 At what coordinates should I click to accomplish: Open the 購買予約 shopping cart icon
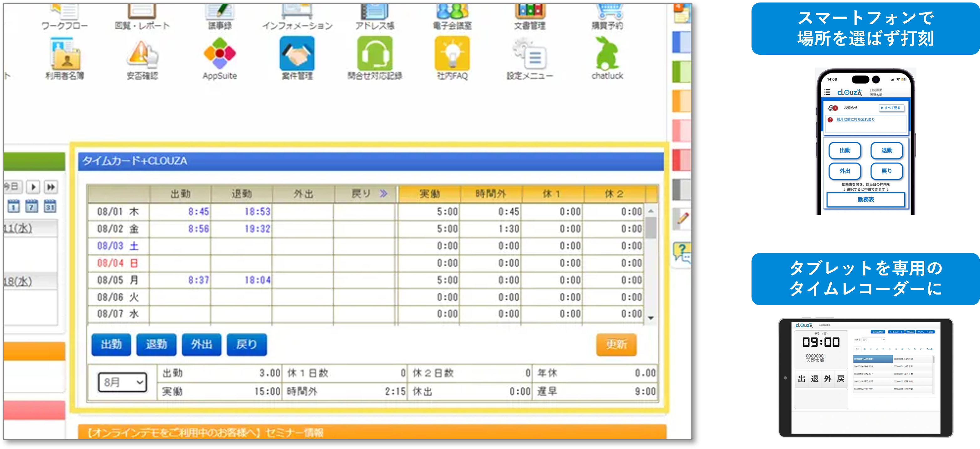607,15
